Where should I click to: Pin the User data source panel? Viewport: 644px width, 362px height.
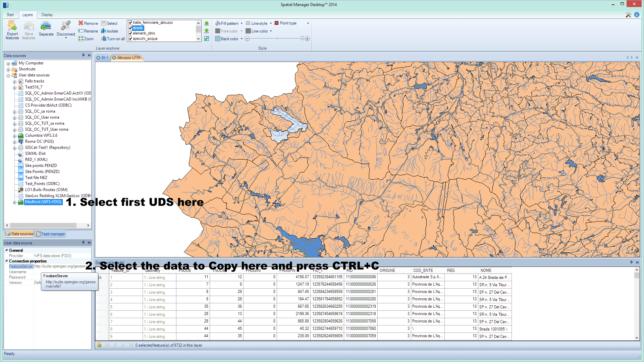click(x=83, y=243)
